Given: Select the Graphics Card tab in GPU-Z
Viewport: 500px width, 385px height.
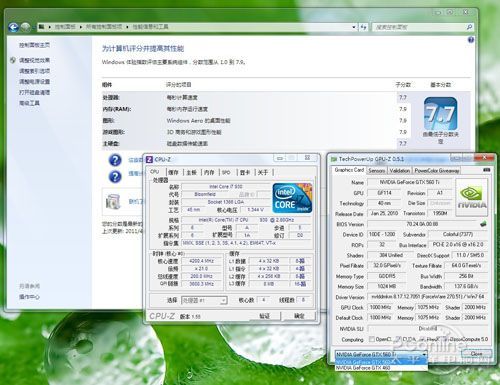Looking at the screenshot, I should [349, 170].
